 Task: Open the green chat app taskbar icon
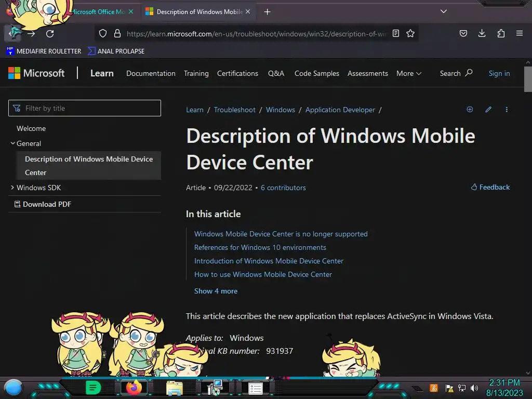coord(93,388)
